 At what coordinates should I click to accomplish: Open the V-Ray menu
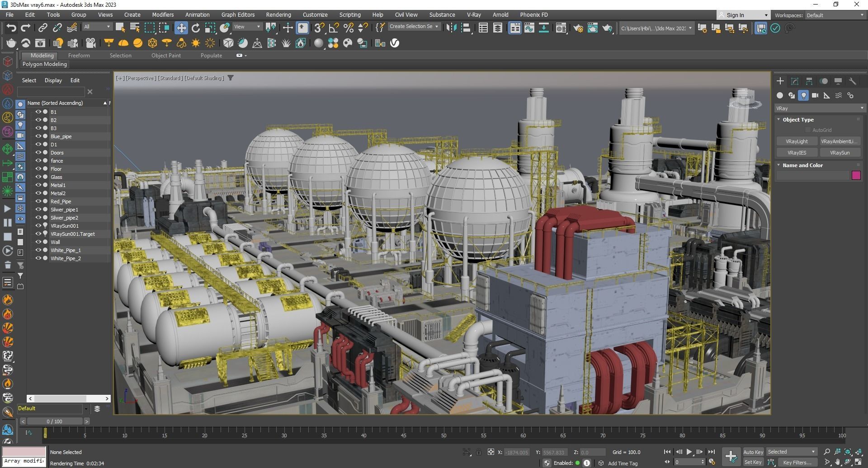474,15
